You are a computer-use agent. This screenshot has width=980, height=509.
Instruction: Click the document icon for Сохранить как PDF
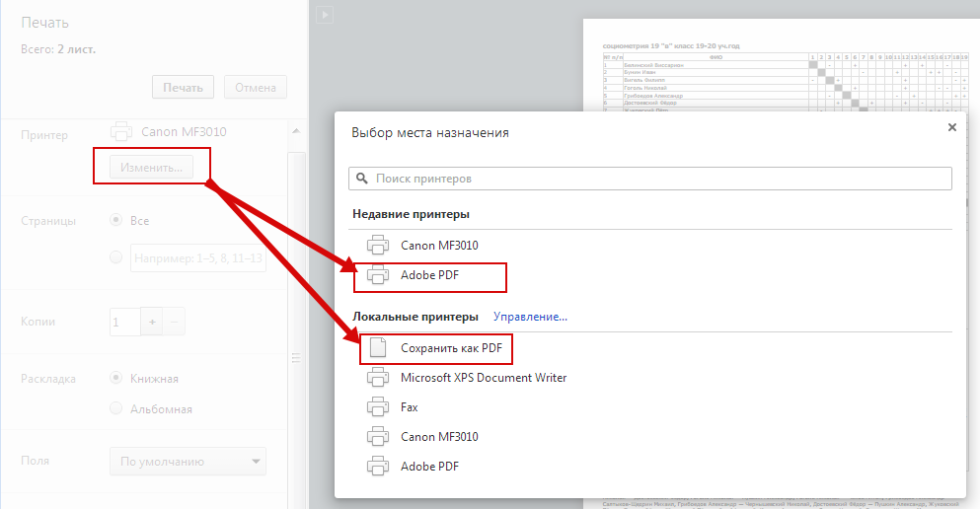click(378, 347)
